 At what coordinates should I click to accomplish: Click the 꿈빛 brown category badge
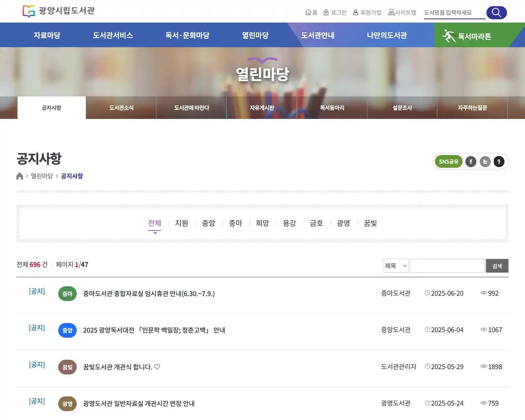[x=67, y=367]
